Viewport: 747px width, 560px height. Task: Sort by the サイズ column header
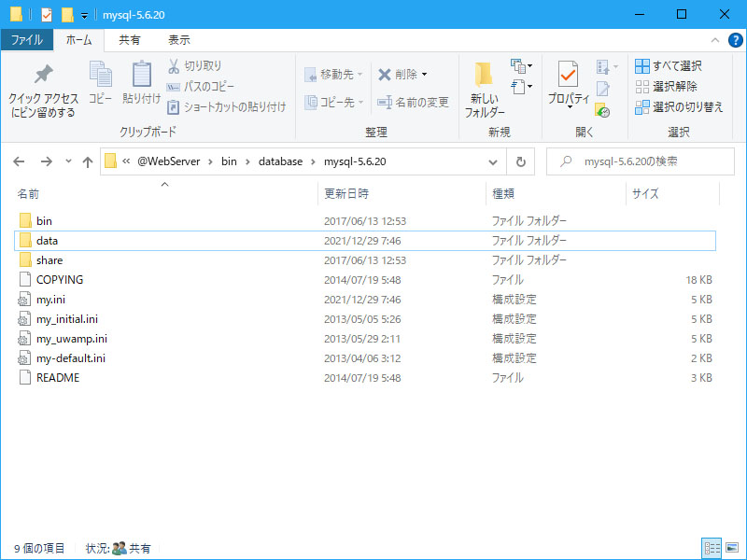[x=672, y=193]
